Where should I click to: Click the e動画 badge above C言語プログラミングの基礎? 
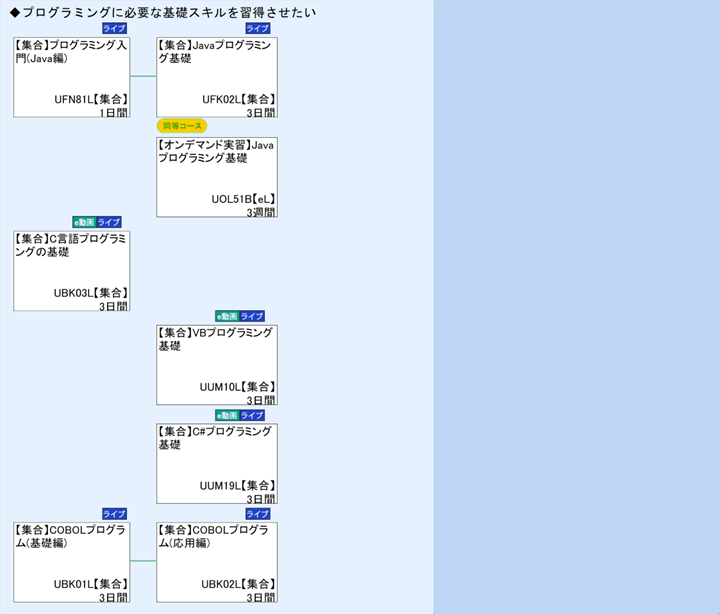[x=84, y=222]
